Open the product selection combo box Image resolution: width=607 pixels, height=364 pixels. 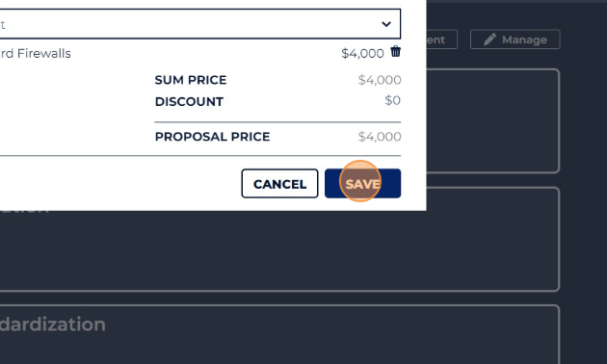(x=200, y=24)
